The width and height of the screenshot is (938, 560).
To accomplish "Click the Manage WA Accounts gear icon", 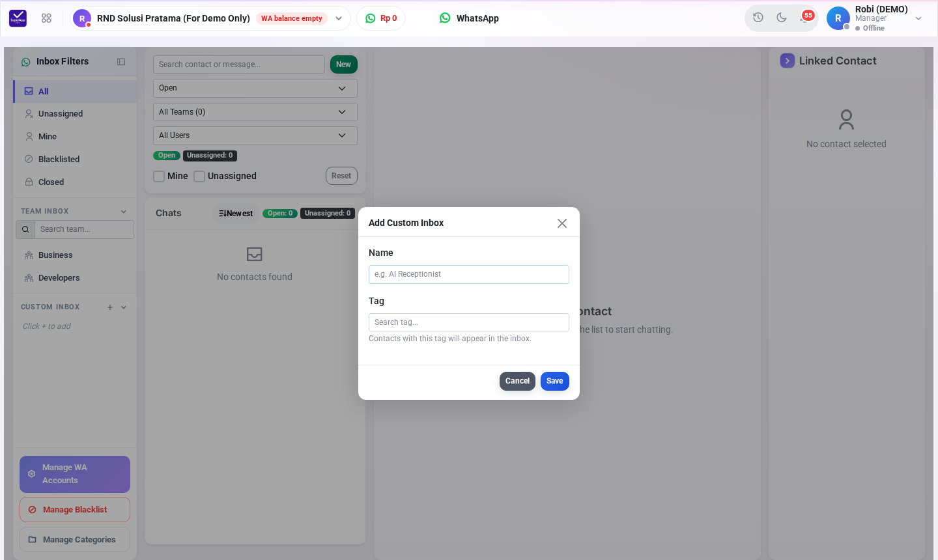I will tap(31, 474).
